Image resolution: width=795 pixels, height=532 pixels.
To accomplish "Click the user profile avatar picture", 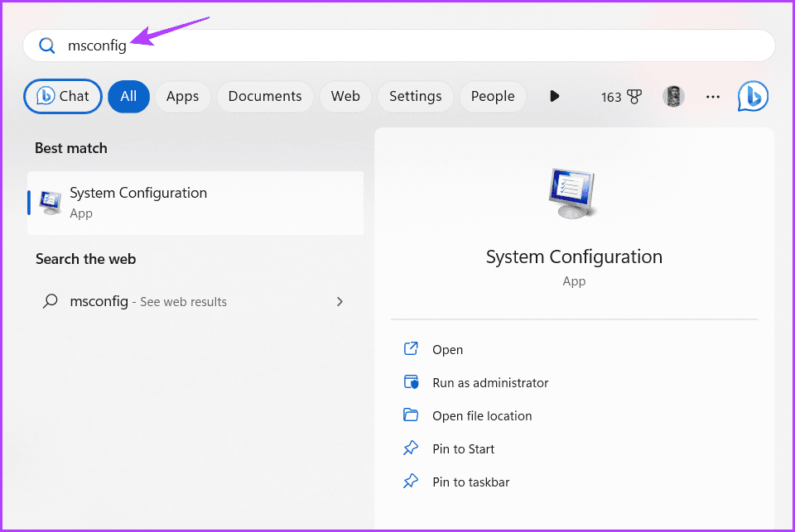I will [x=673, y=96].
